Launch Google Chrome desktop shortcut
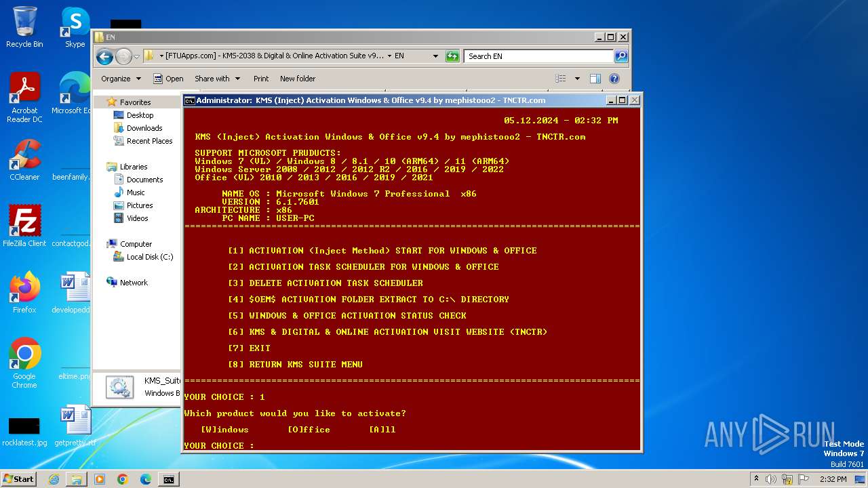Viewport: 868px width, 488px height. tap(24, 363)
